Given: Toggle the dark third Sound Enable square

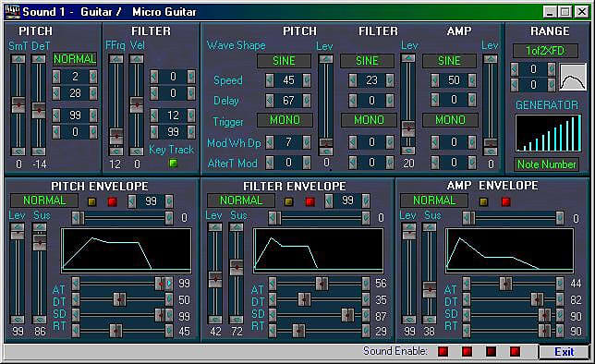Looking at the screenshot, I should click(x=491, y=351).
